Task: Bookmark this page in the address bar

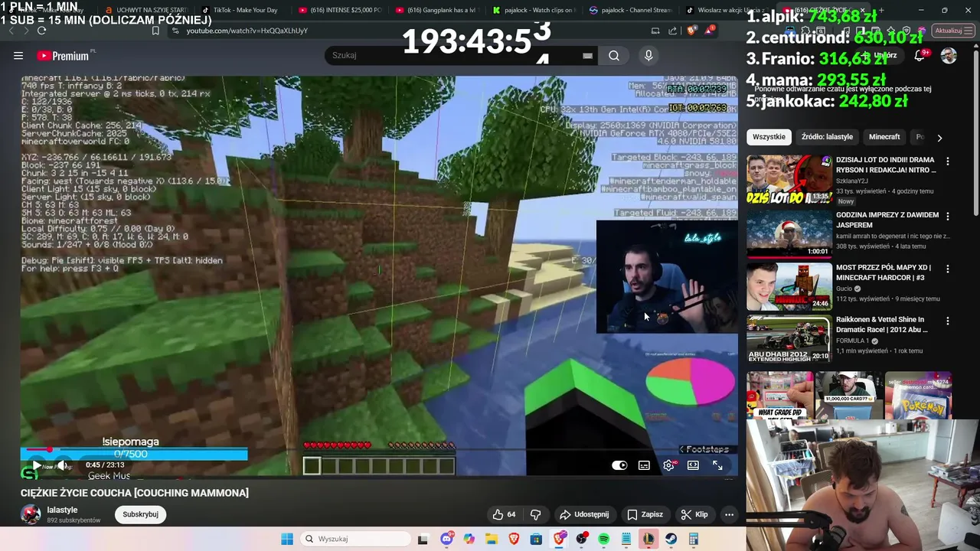Action: point(155,31)
